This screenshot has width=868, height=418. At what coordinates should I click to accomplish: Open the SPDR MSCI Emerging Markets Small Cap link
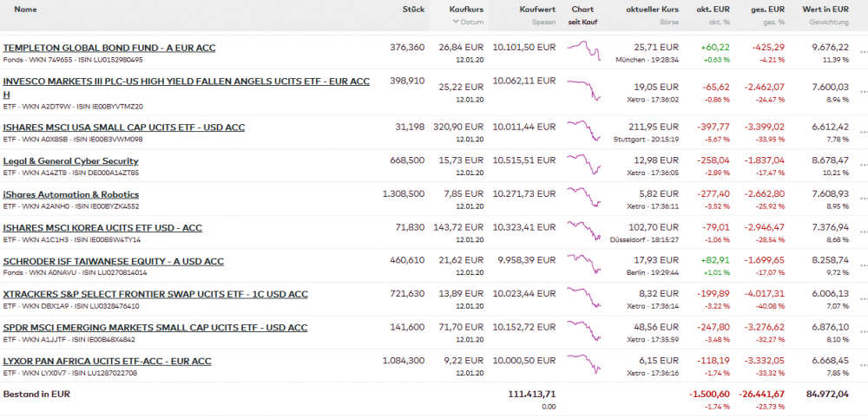pyautogui.click(x=155, y=328)
